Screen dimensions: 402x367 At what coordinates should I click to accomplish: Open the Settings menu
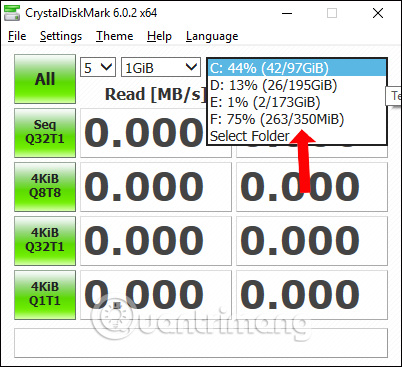coord(61,36)
